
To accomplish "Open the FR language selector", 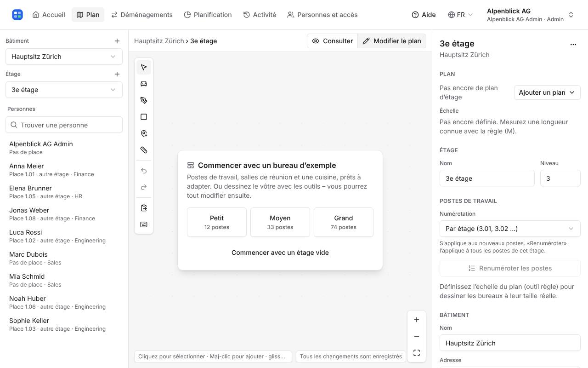I will pos(461,15).
